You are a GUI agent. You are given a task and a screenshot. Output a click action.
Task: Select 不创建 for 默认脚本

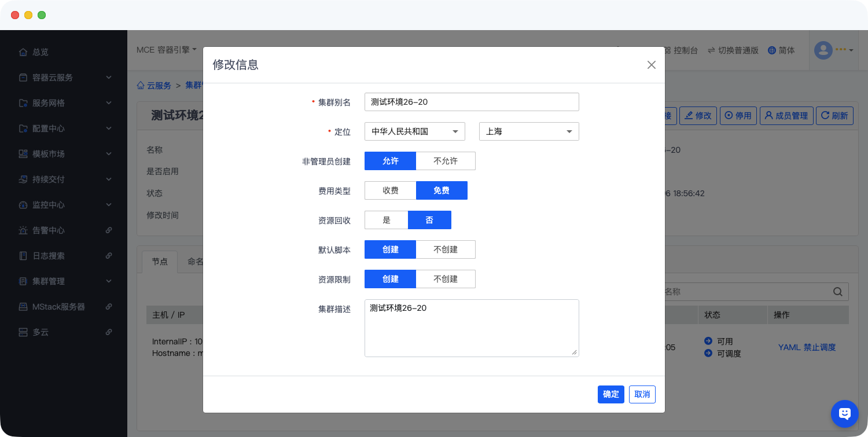tap(445, 249)
